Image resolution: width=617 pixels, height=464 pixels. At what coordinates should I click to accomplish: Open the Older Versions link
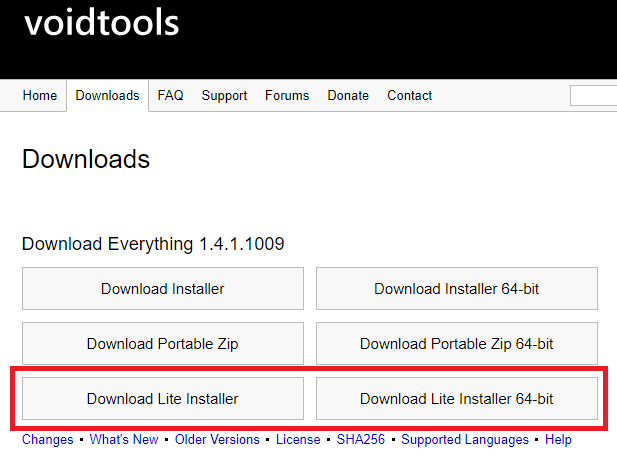coord(217,439)
